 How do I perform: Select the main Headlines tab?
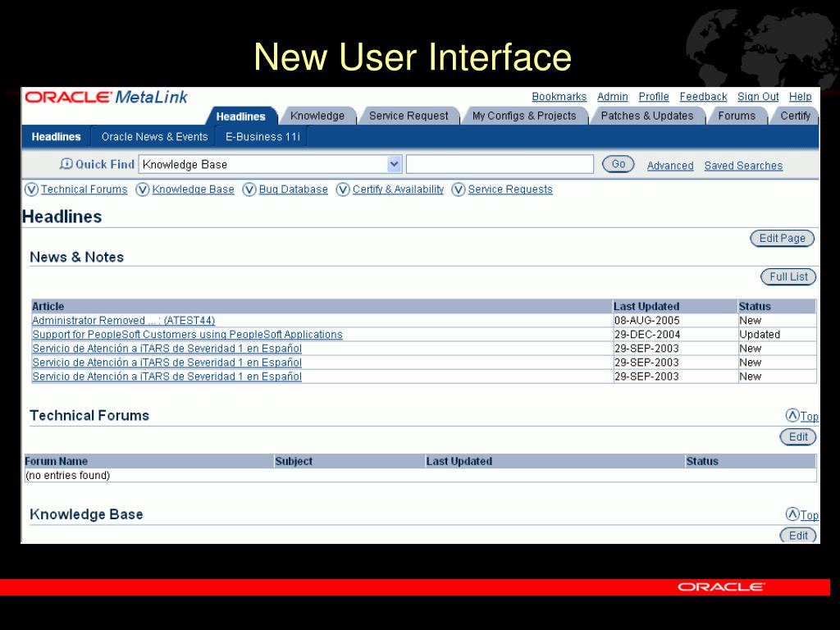(x=240, y=116)
